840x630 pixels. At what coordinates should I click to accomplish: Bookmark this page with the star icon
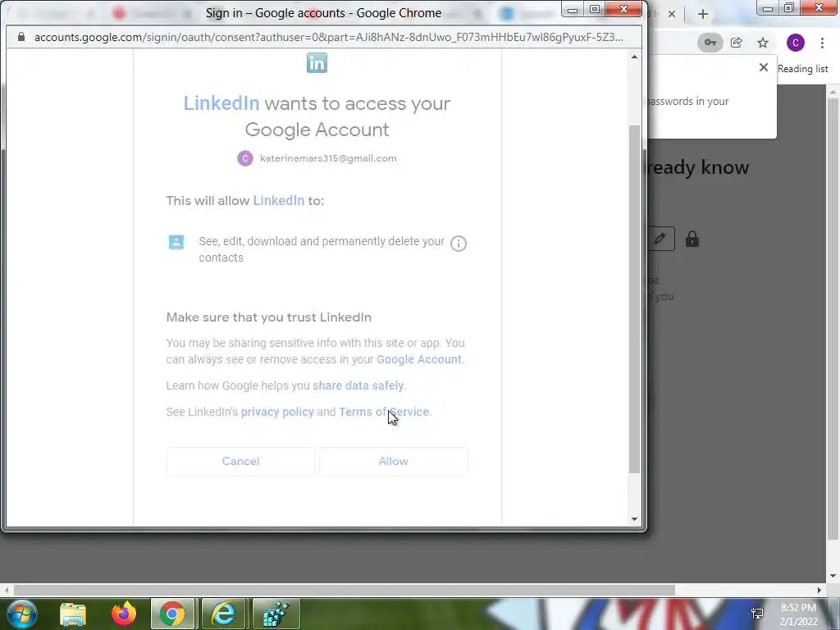click(763, 43)
